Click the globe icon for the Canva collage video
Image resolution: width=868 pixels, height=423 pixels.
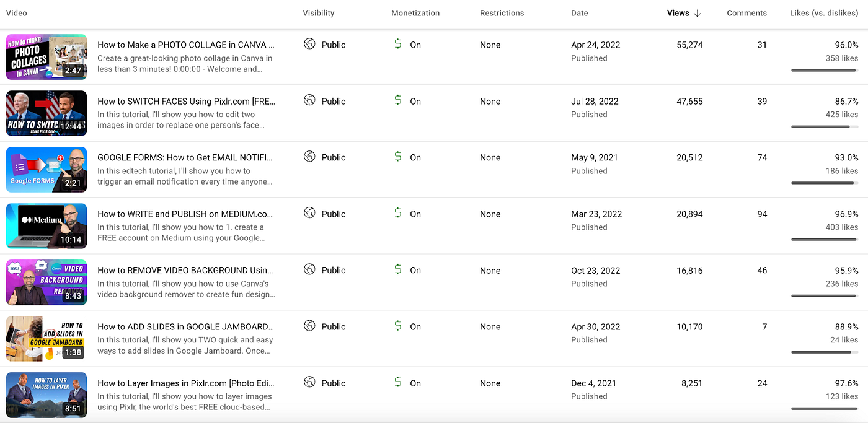click(309, 44)
